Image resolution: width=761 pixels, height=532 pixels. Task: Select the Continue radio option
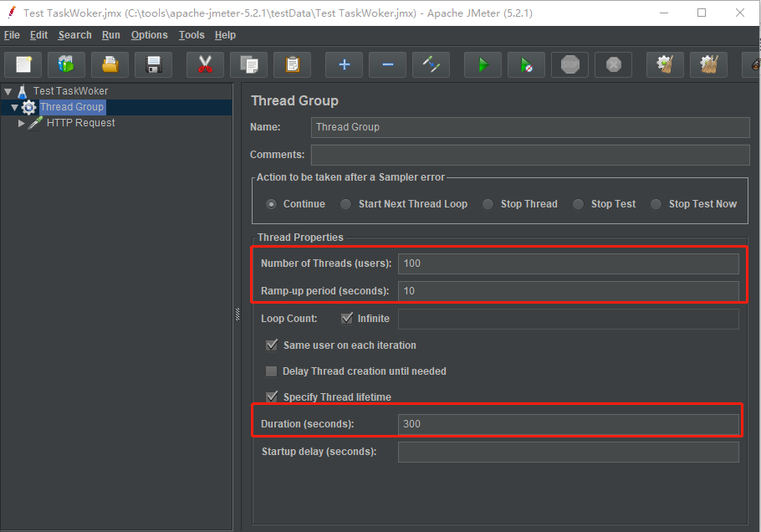tap(271, 204)
